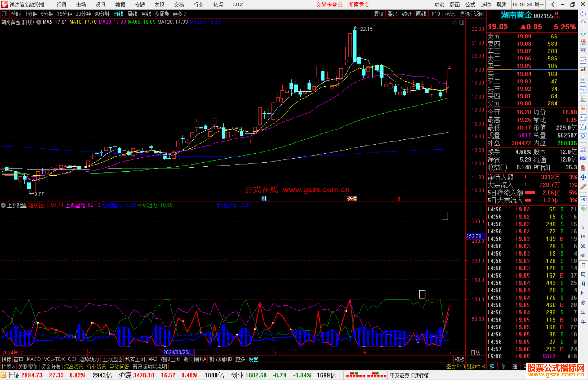The image size is (588, 380).
Task: Click the f(x) formula sidebar icon
Action: coord(583,127)
